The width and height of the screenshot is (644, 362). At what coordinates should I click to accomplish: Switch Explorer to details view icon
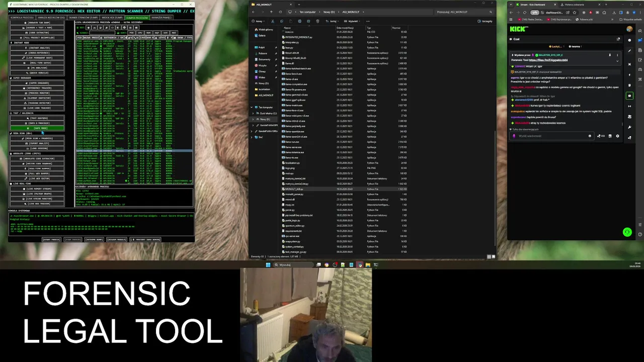coord(489,256)
